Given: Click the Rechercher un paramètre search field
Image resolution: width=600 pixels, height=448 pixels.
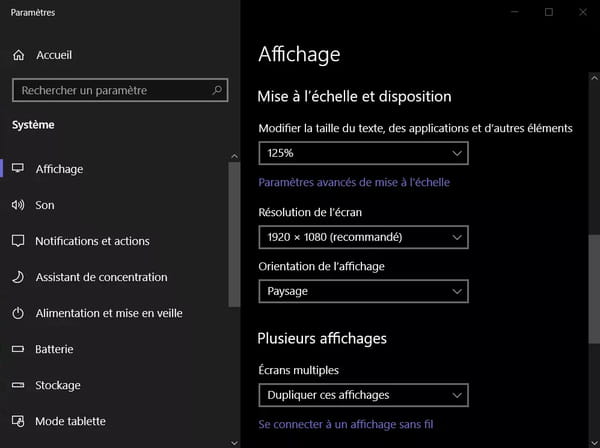Looking at the screenshot, I should (x=120, y=90).
